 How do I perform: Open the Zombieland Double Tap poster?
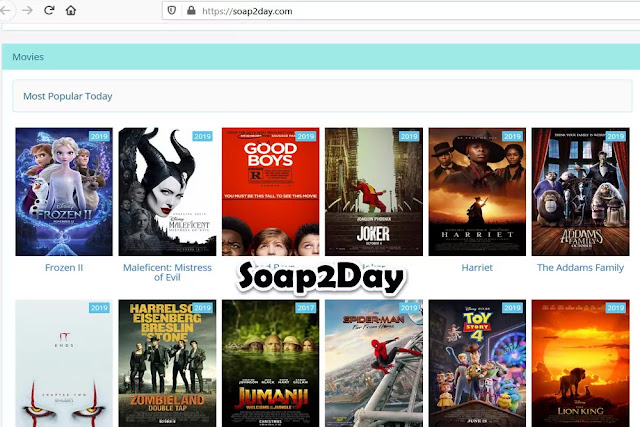click(x=167, y=363)
